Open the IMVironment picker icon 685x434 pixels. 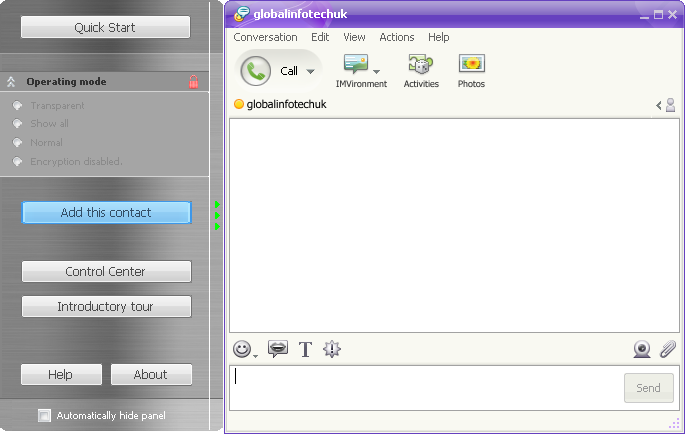click(356, 64)
